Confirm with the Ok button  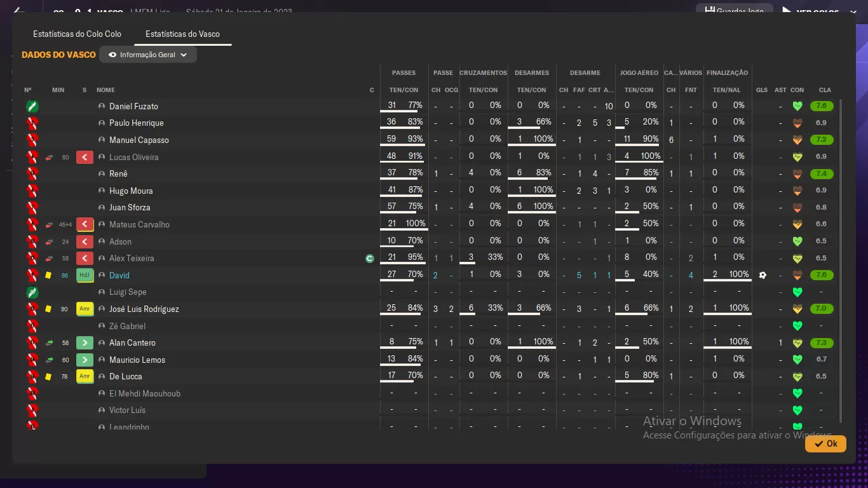pyautogui.click(x=825, y=444)
